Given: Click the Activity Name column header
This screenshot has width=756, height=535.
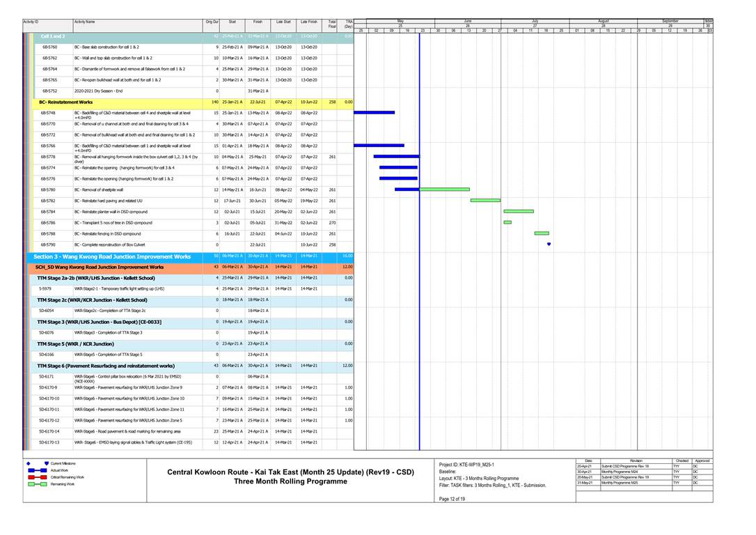Looking at the screenshot, I should tap(86, 22).
